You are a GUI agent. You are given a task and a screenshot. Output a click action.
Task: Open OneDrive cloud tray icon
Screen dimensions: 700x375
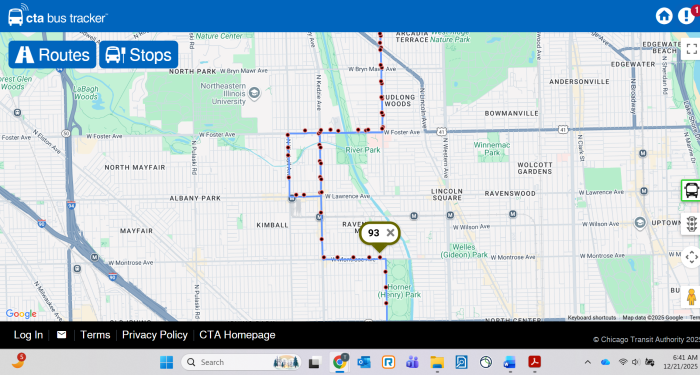(x=605, y=362)
